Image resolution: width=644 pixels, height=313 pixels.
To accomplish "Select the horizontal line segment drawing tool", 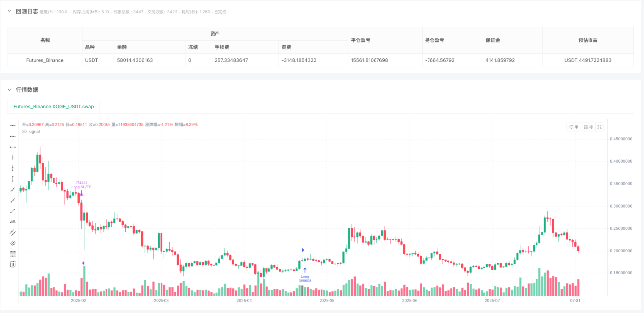I will coord(13,147).
